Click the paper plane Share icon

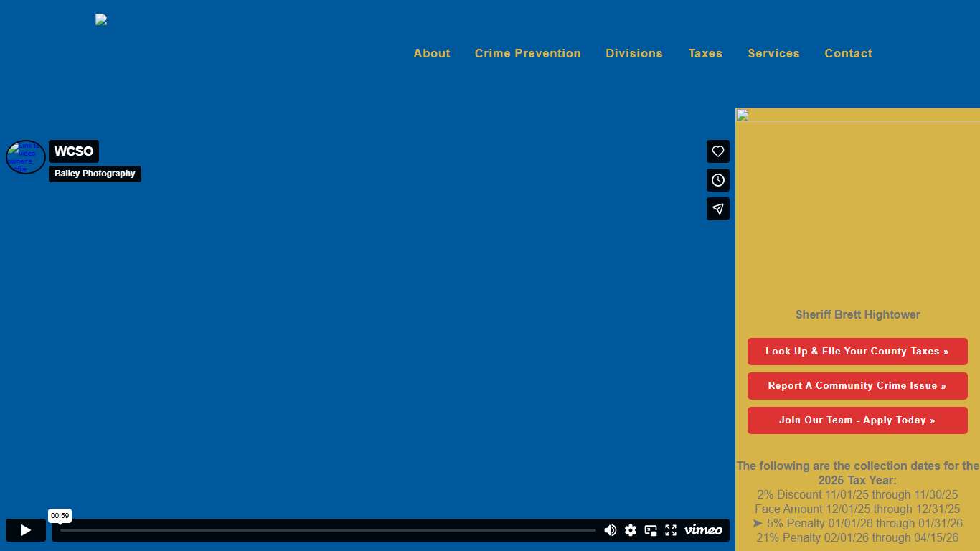point(717,209)
